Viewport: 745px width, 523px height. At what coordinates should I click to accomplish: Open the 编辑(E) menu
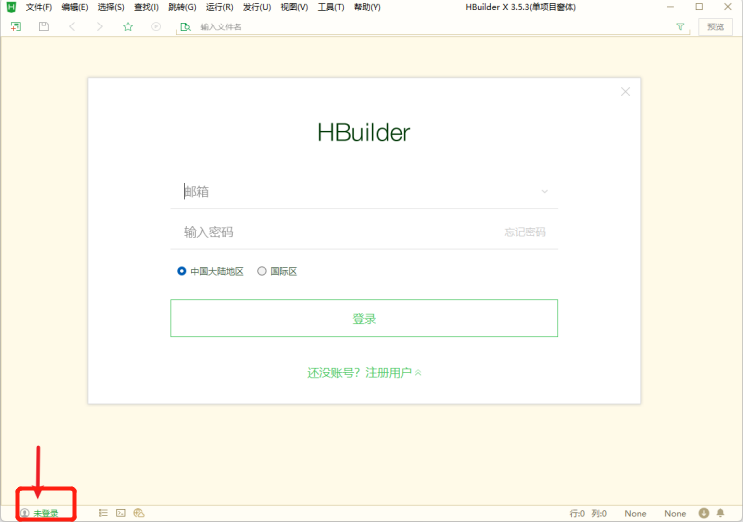pyautogui.click(x=75, y=7)
